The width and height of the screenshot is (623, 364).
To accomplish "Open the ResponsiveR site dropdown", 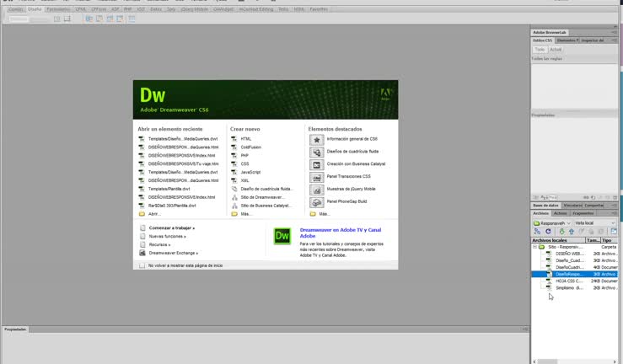I will click(x=552, y=223).
